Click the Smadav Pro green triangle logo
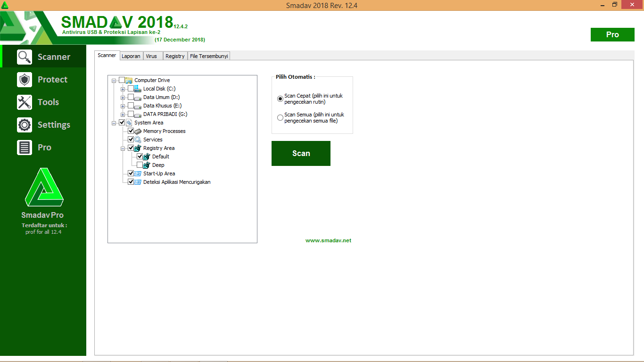Image resolution: width=644 pixels, height=362 pixels. [x=44, y=186]
